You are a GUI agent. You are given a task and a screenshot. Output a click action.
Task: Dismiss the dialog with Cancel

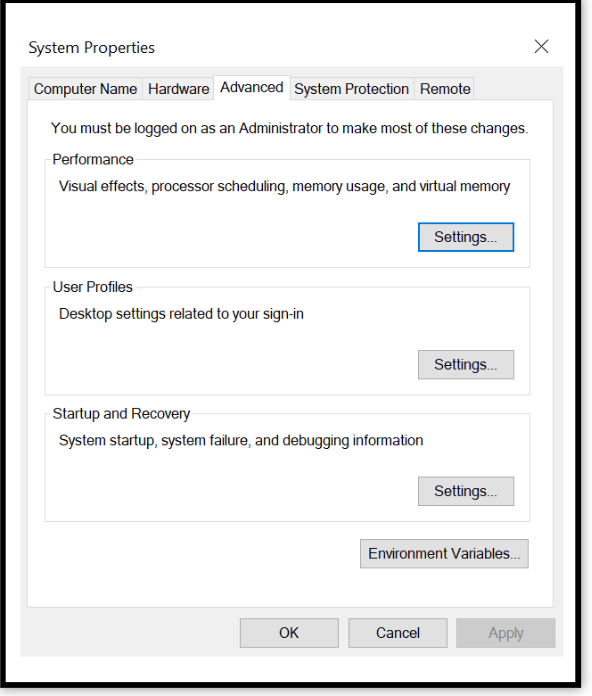point(398,633)
